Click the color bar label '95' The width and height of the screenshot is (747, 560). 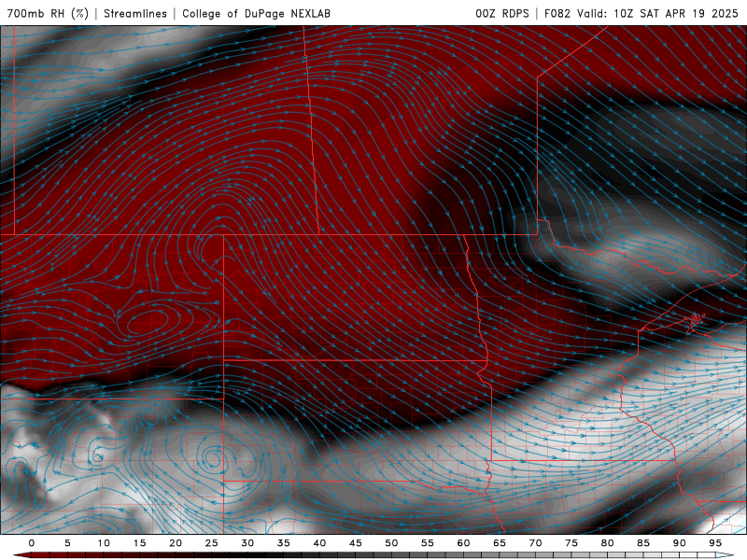click(715, 543)
